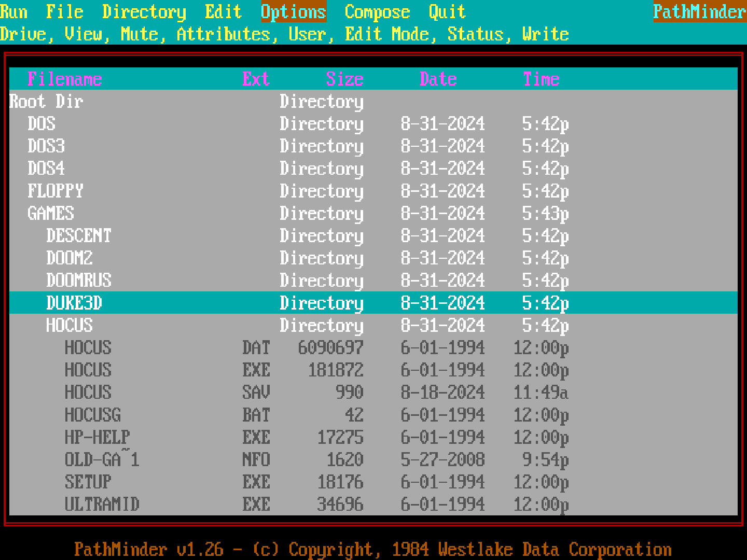Select the HOCUS SAV file
The width and height of the screenshot is (747, 560).
[374, 393]
